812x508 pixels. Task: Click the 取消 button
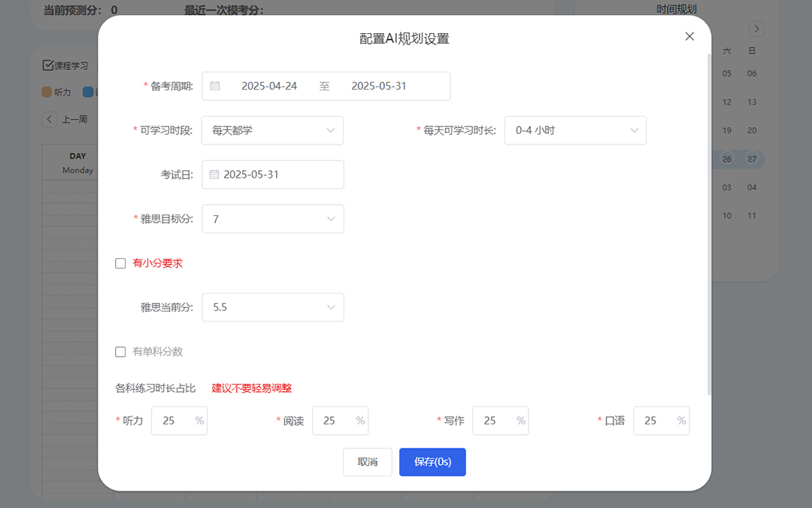tap(368, 462)
